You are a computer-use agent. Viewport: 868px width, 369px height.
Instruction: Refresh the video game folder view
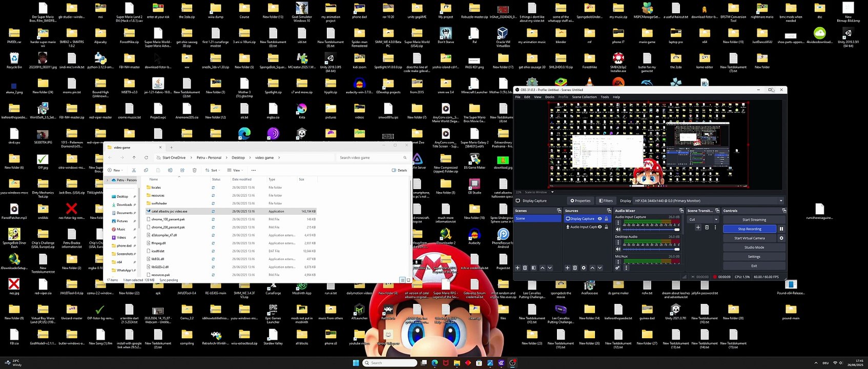pos(146,158)
